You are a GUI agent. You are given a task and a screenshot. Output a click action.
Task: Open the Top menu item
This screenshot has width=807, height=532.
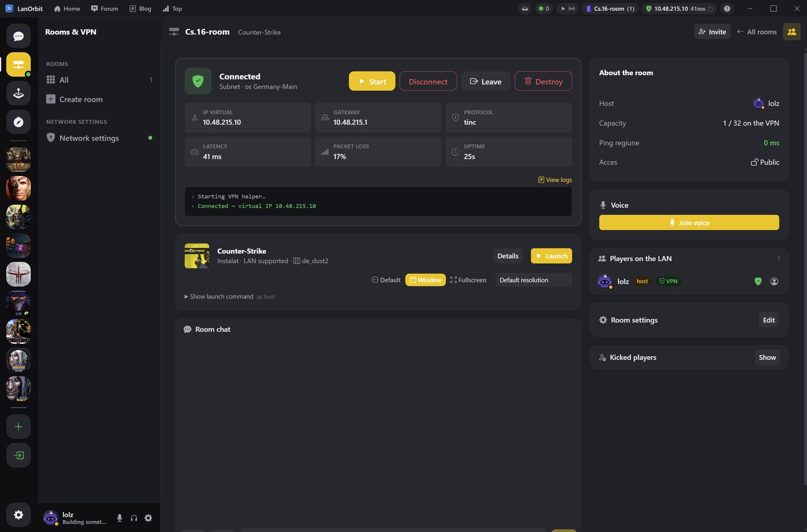[x=173, y=9]
